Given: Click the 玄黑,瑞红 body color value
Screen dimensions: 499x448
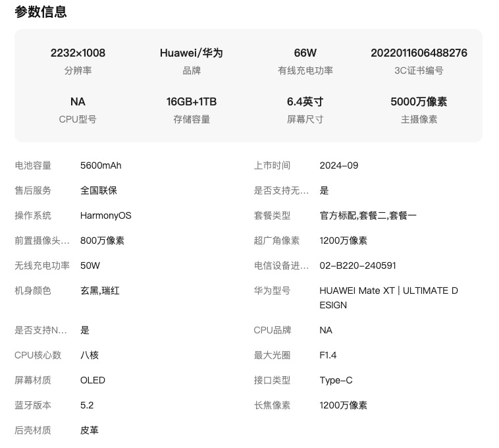Looking at the screenshot, I should point(99,291).
